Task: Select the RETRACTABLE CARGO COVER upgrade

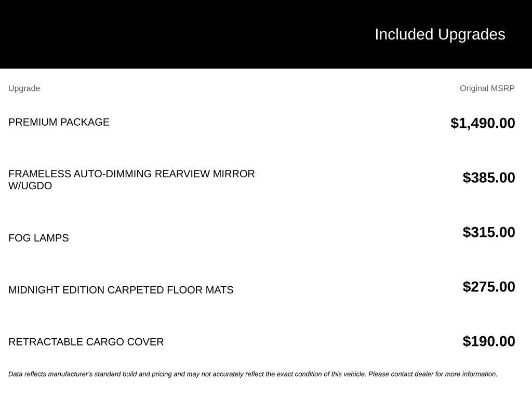Action: pyautogui.click(x=86, y=342)
